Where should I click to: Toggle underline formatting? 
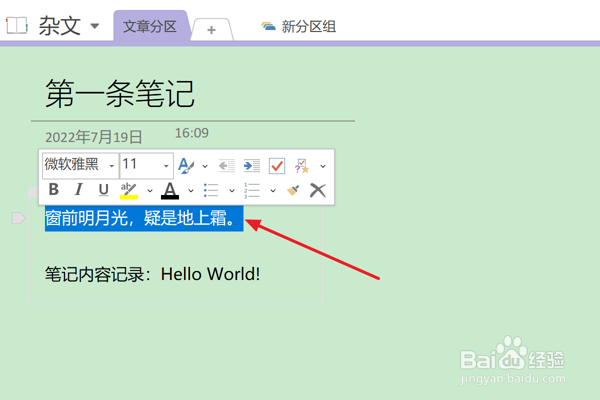pos(103,190)
